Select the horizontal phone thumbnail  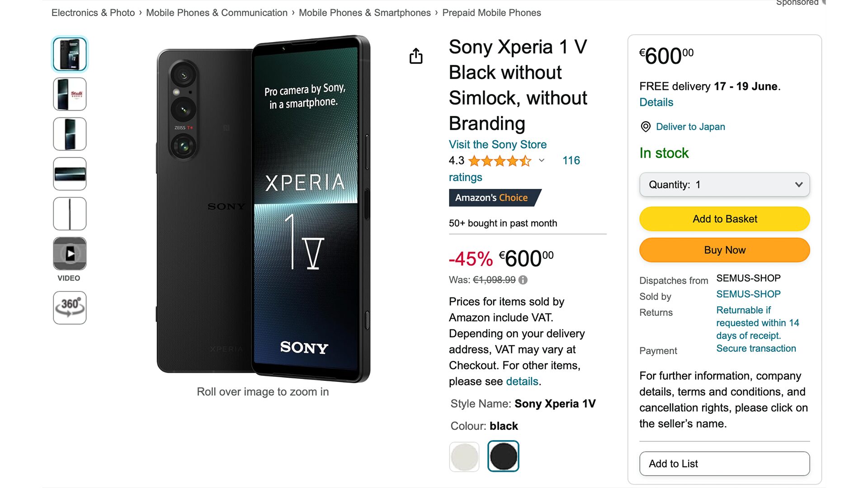(70, 174)
